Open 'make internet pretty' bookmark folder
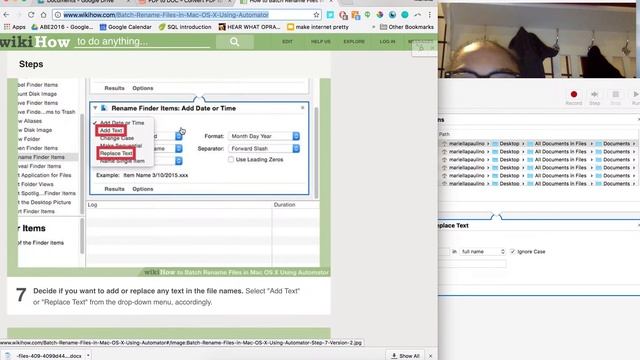This screenshot has width=640, height=360. click(x=318, y=27)
